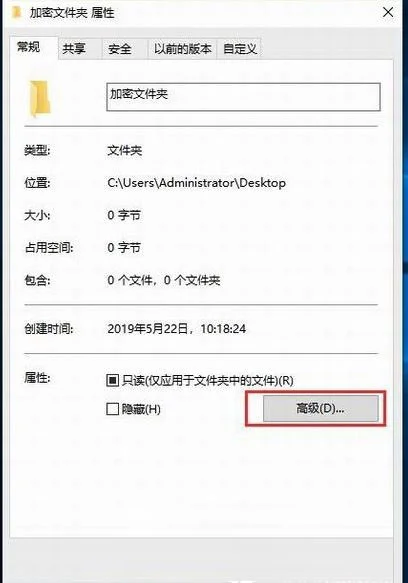Screen dimensions: 408x583
Task: Open advanced attributes via 高级(D)... button
Action: click(321, 408)
